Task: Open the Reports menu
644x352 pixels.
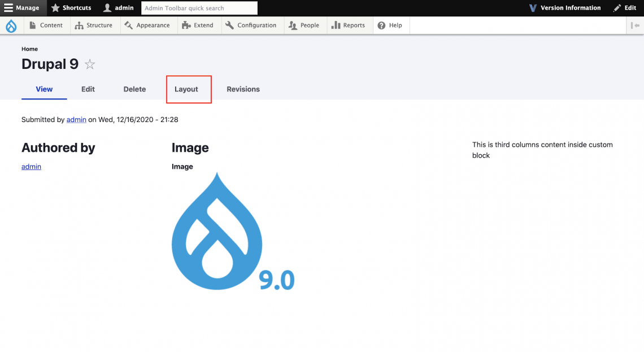Action: 349,25
